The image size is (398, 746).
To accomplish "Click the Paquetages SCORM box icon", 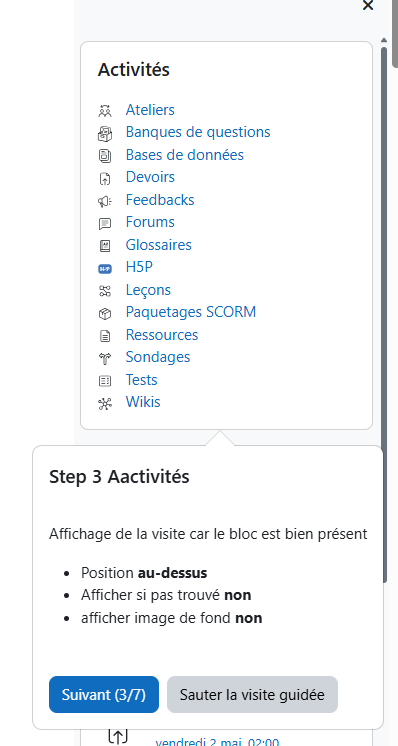I will [105, 314].
